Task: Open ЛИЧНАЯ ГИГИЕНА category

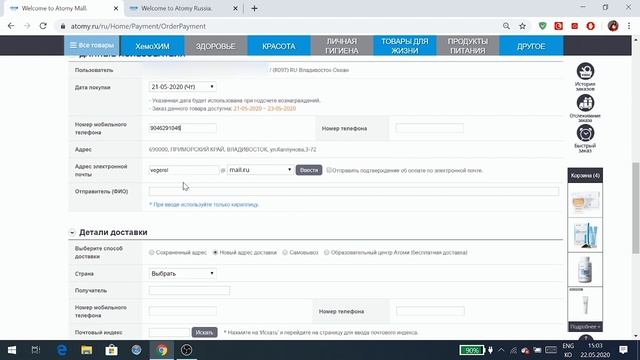Action: [x=342, y=46]
